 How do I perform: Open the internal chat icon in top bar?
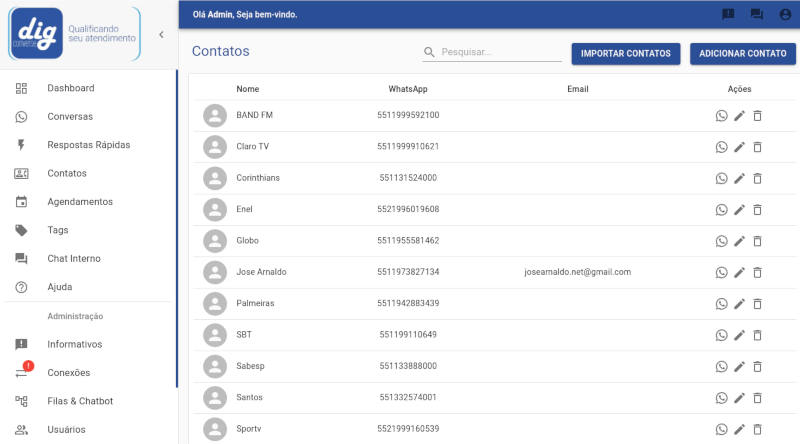757,14
